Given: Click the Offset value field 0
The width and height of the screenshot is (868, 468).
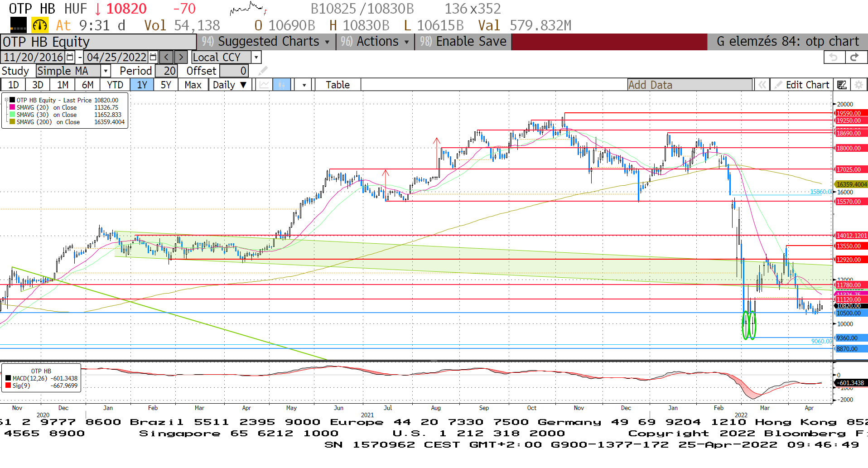Looking at the screenshot, I should [x=234, y=71].
